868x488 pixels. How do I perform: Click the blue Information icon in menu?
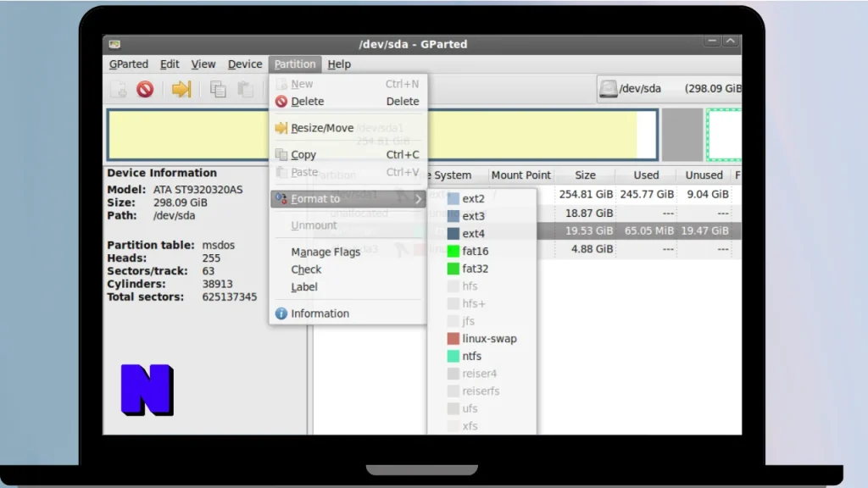click(x=281, y=313)
